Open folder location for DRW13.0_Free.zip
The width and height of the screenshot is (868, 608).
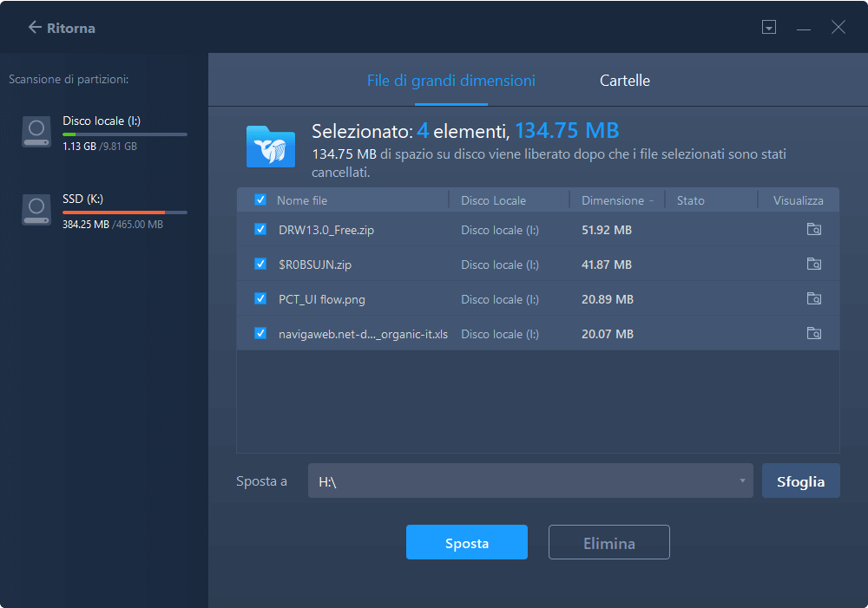pos(814,229)
